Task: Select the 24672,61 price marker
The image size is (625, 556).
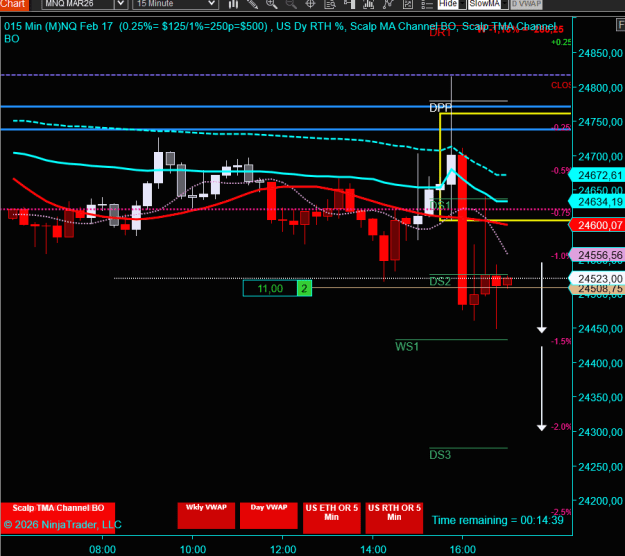Action: click(597, 175)
